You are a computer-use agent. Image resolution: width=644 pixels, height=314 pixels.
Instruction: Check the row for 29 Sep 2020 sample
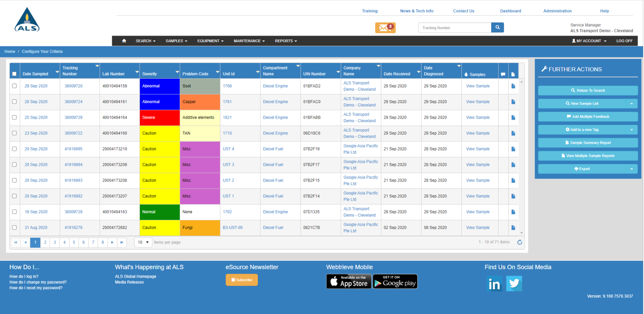tap(14, 86)
